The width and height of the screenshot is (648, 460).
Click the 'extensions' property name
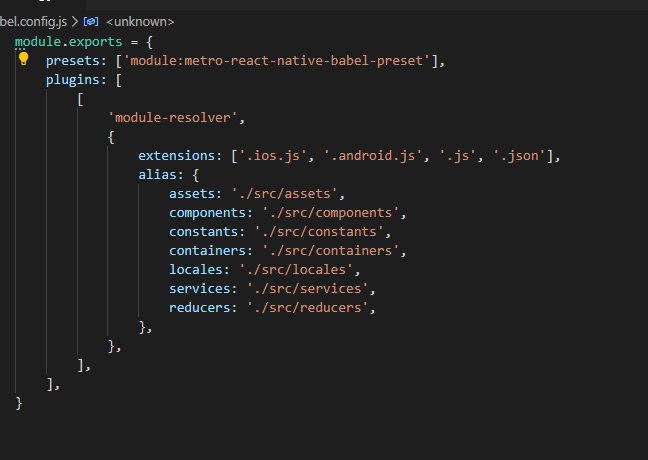177,156
